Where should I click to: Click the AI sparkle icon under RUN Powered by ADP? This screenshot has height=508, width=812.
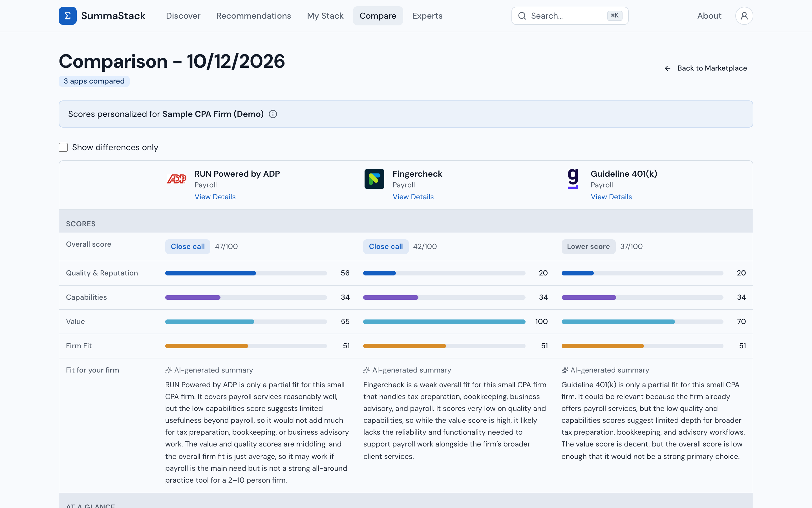click(x=168, y=370)
